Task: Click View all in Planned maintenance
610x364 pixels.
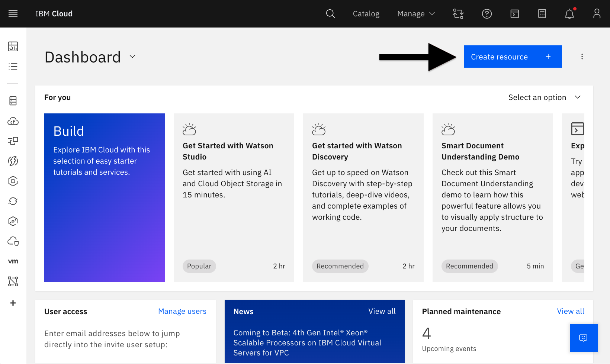Action: 571,311
